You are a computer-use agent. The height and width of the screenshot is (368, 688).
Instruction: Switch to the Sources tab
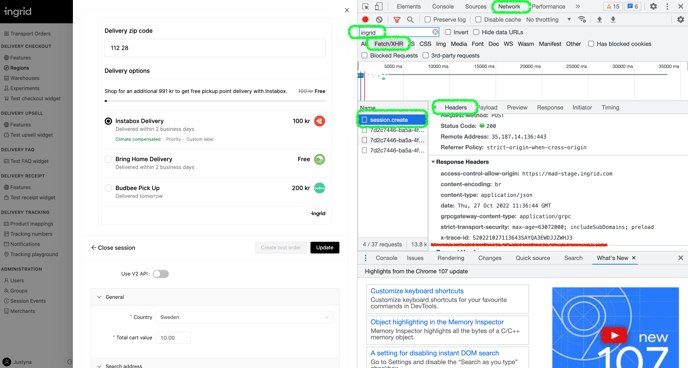pos(476,7)
